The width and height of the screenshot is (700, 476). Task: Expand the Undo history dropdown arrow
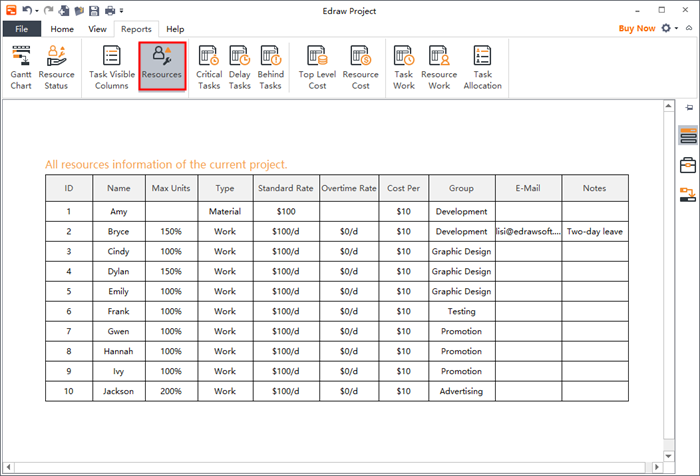37,11
